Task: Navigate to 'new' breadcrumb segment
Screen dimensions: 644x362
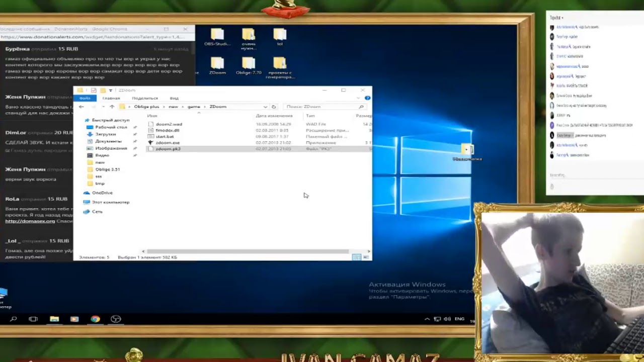Action: (x=173, y=107)
